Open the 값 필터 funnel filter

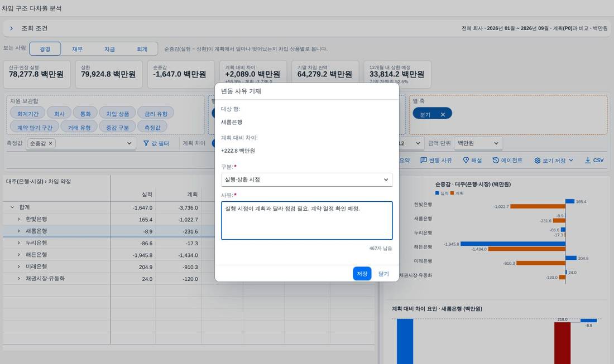pos(156,143)
